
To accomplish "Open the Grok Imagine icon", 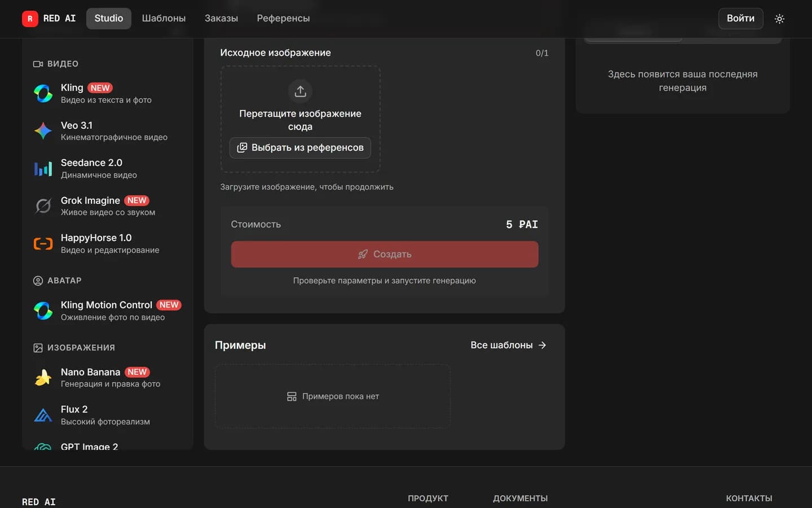I will [x=43, y=206].
